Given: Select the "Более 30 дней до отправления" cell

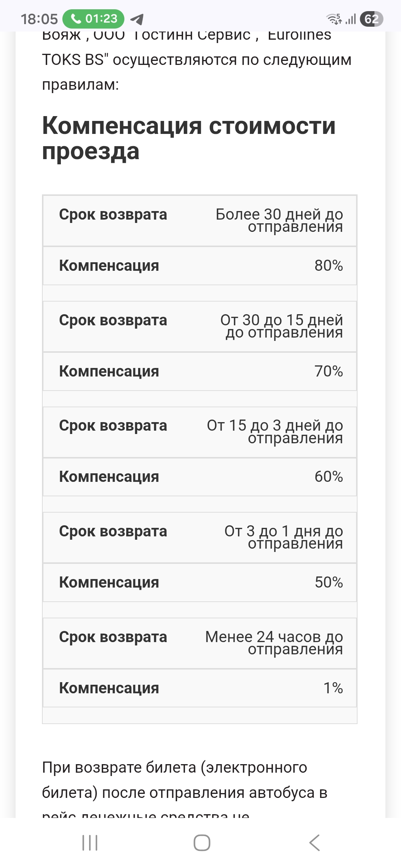Looking at the screenshot, I should click(279, 220).
